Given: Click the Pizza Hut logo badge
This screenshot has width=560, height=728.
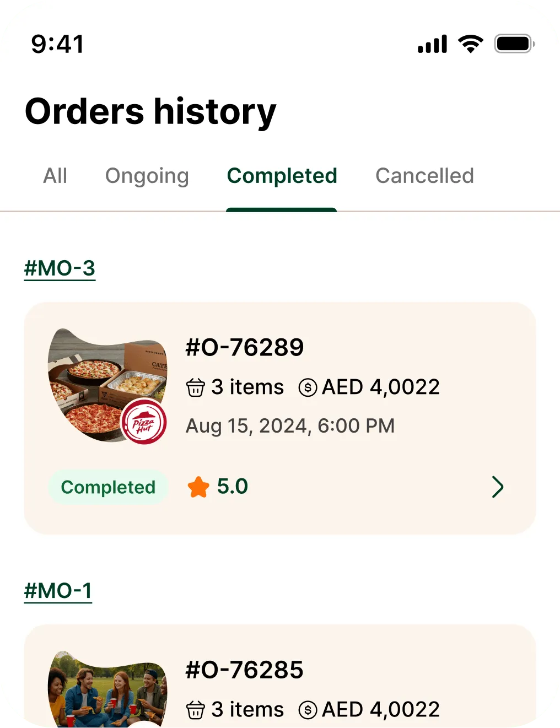Looking at the screenshot, I should (143, 422).
